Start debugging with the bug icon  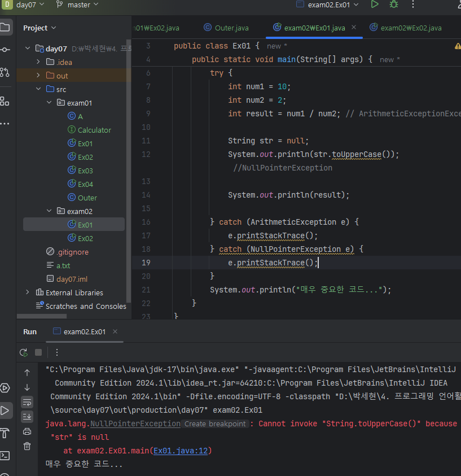(x=394, y=5)
